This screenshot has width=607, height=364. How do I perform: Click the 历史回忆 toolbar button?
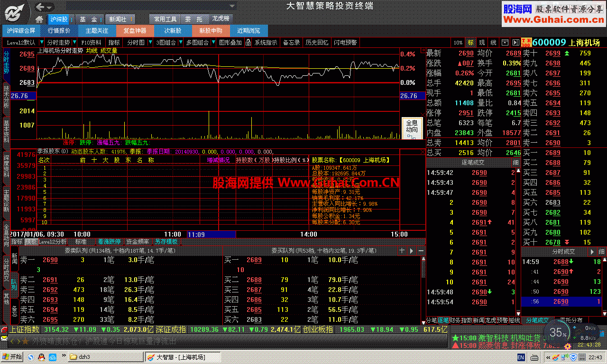[x=317, y=43]
